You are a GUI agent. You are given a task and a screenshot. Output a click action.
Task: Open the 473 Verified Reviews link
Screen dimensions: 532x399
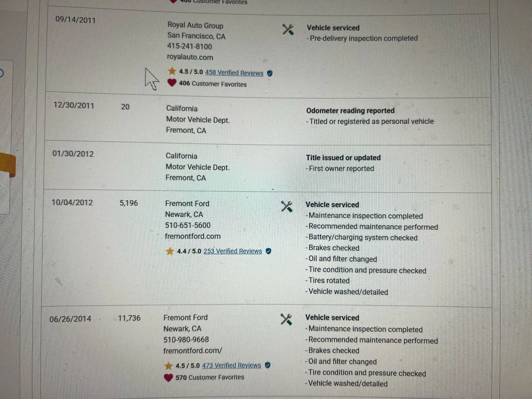pyautogui.click(x=231, y=365)
